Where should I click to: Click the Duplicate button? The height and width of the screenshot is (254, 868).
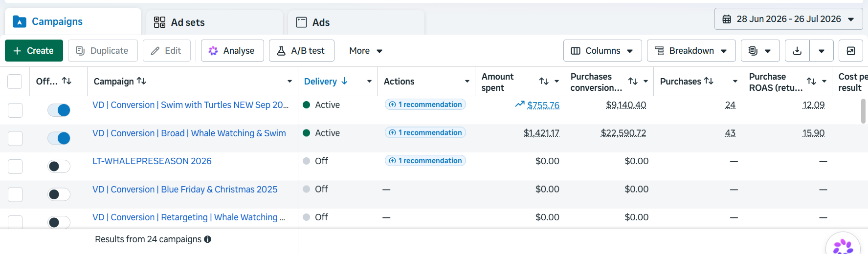tap(103, 51)
